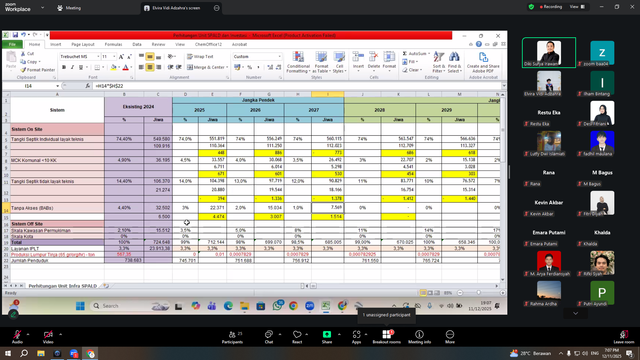Open Zoom Apps
Screen dimensions: 640x360
point(356,337)
